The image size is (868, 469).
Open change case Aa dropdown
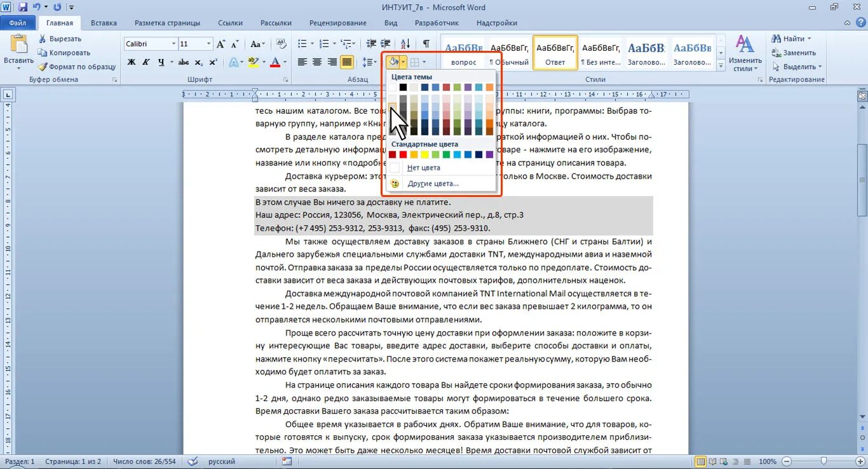pyautogui.click(x=257, y=44)
